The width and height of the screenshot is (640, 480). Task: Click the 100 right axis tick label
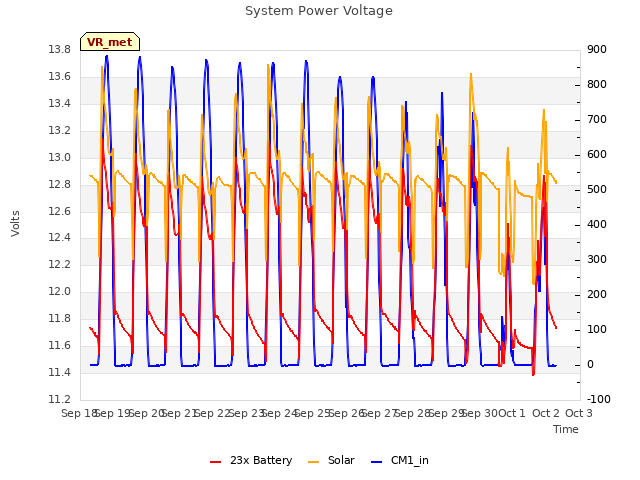[x=597, y=330]
